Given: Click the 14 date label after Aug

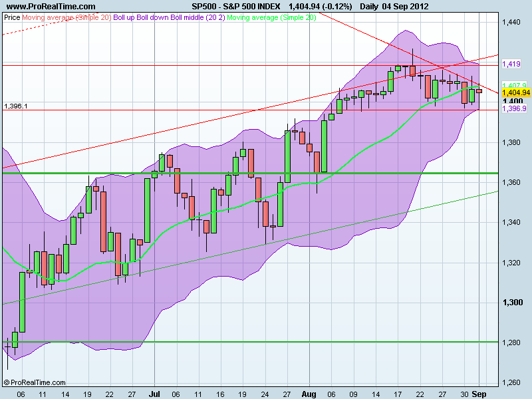Looking at the screenshot, I should point(376,394).
